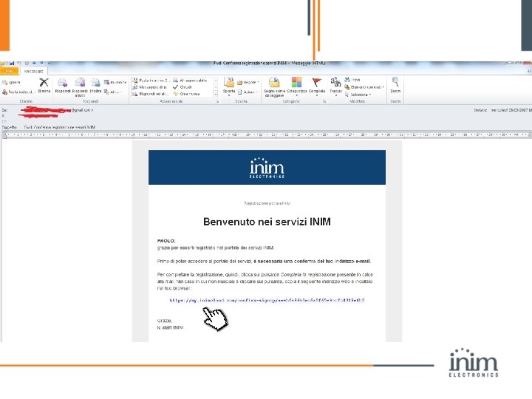Image resolution: width=532 pixels, height=399 pixels.
Task: Click the Undo icon in quick access toolbar
Action: (19, 63)
